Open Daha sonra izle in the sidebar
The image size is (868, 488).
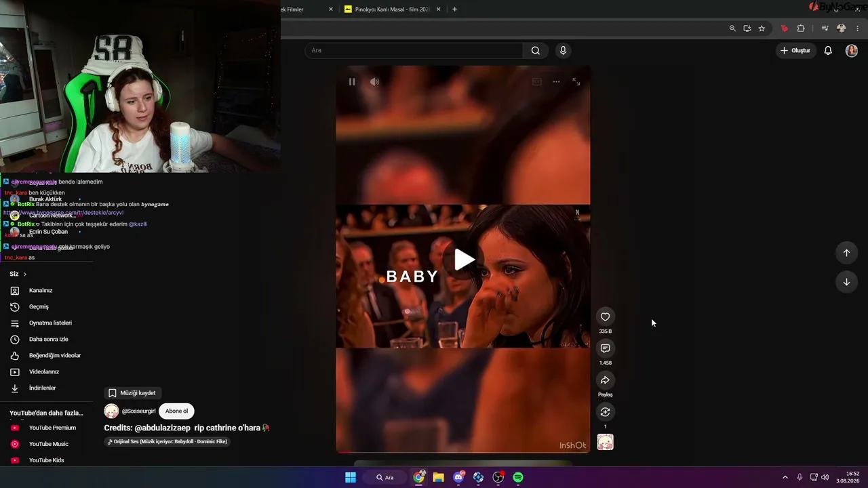click(x=47, y=340)
